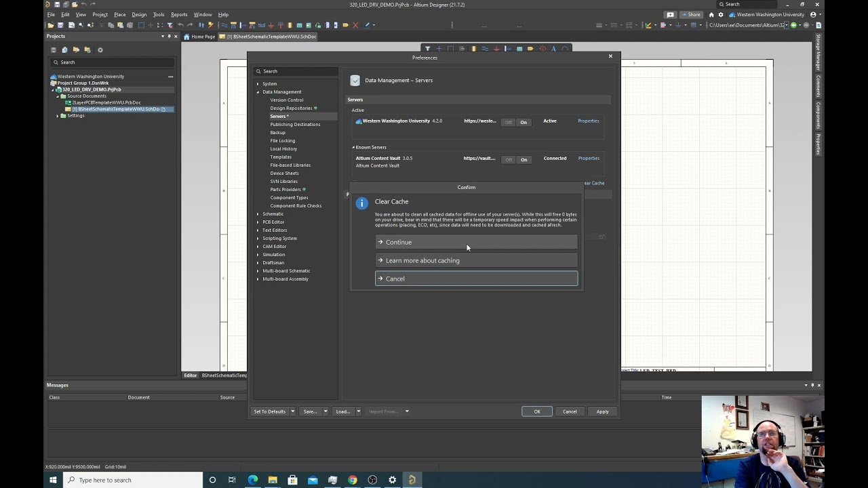868x488 pixels.
Task: Switch to Home Page tab
Action: (x=199, y=37)
